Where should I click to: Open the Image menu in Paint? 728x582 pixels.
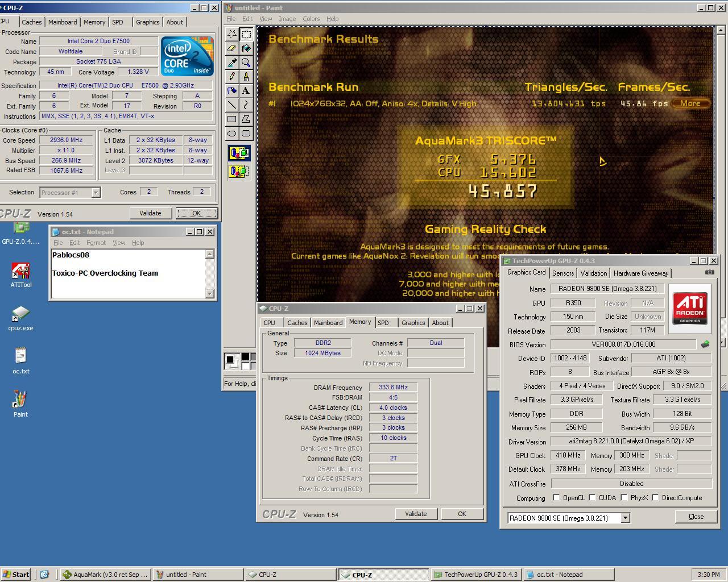tap(287, 19)
